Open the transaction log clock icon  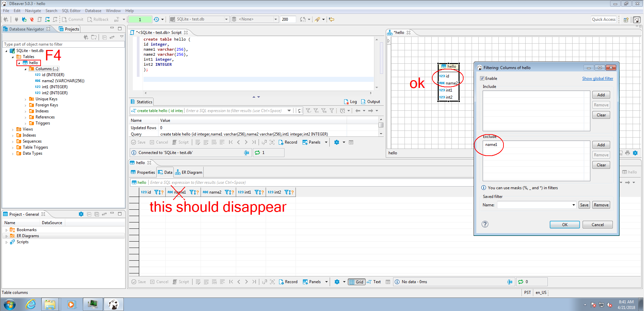[156, 19]
